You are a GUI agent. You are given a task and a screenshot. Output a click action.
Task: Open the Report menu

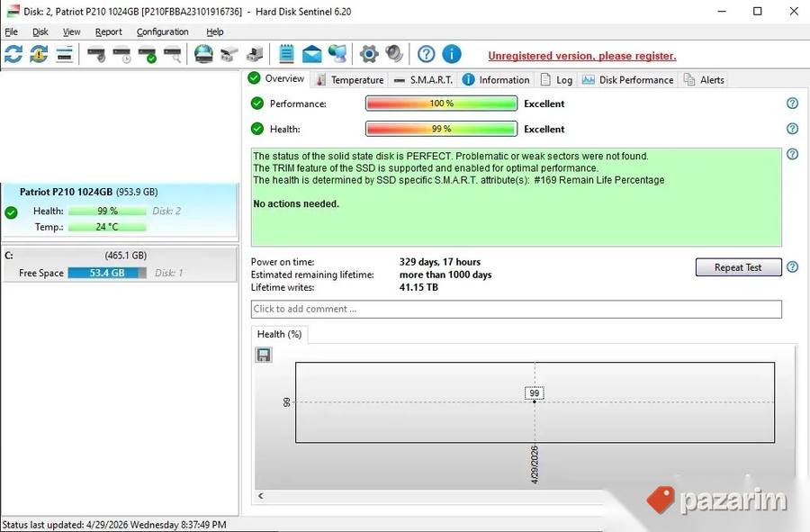pyautogui.click(x=109, y=32)
